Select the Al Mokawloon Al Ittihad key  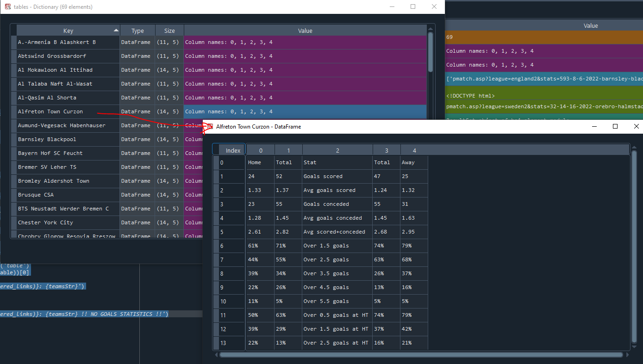68,70
